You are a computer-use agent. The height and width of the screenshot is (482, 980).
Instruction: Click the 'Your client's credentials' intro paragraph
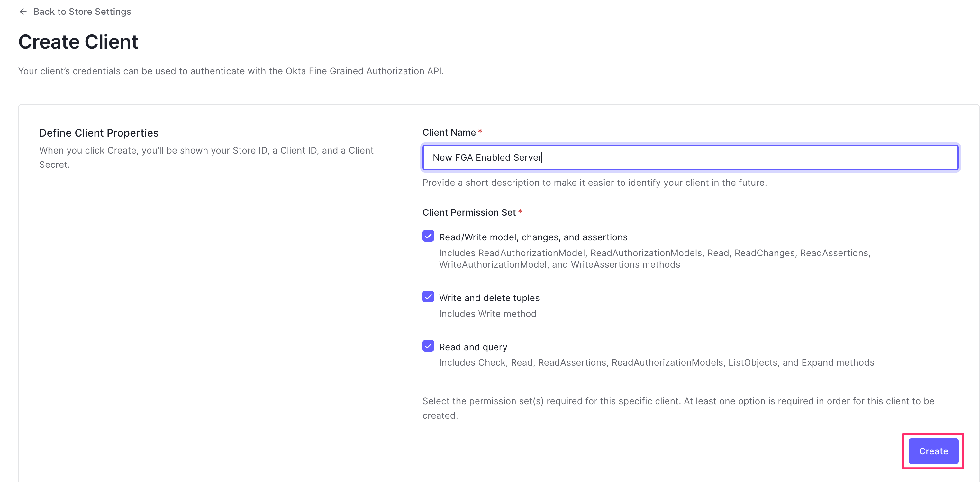point(231,71)
